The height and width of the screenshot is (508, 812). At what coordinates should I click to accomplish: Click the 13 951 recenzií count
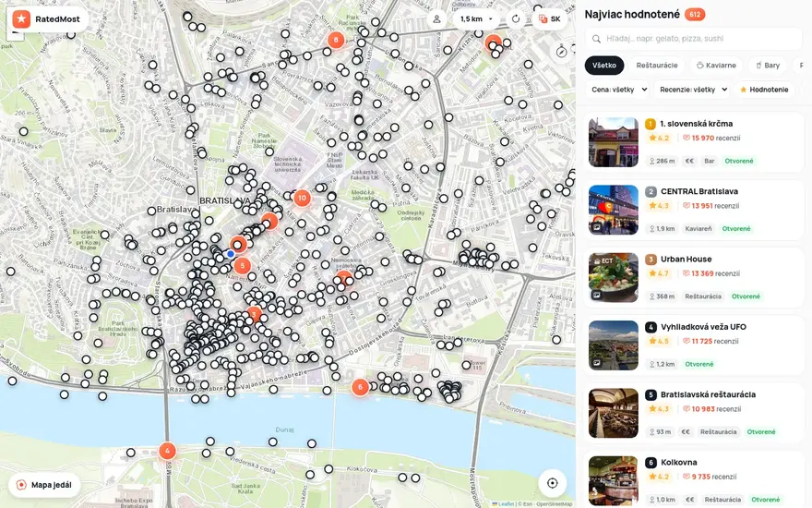(x=711, y=206)
